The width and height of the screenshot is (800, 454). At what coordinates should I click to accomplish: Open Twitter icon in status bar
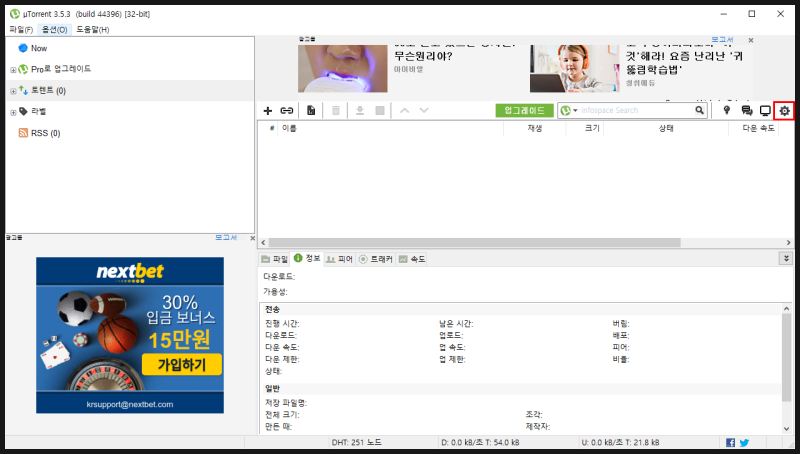pyautogui.click(x=744, y=443)
